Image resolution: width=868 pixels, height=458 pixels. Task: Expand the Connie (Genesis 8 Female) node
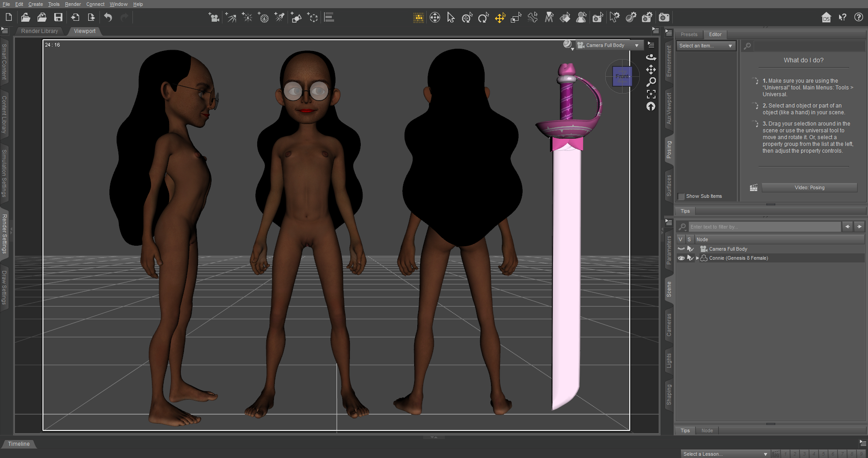coord(697,258)
